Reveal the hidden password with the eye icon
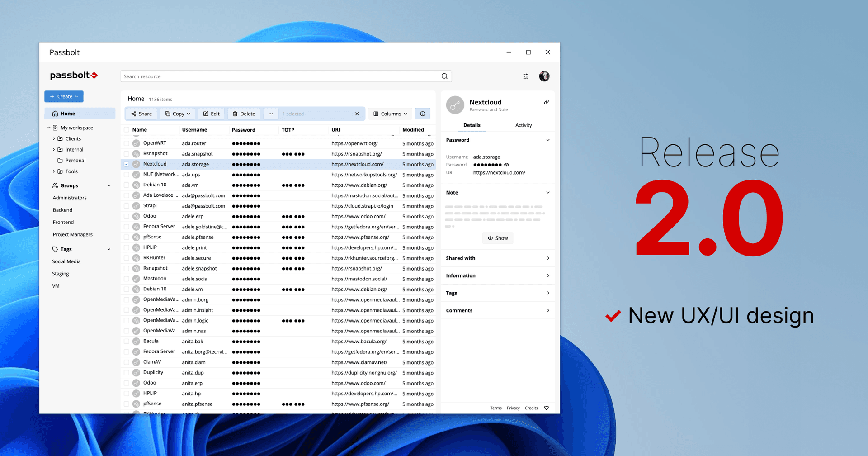Image resolution: width=868 pixels, height=456 pixels. [x=506, y=165]
